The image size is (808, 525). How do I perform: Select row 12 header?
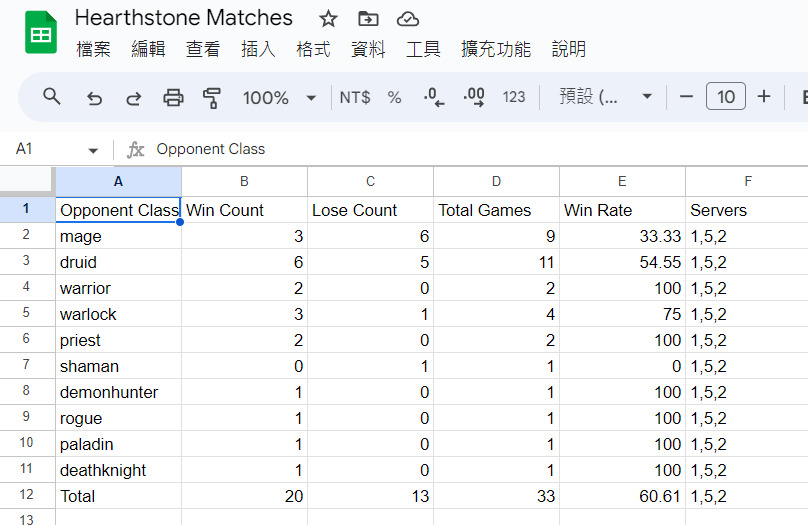(x=27, y=495)
